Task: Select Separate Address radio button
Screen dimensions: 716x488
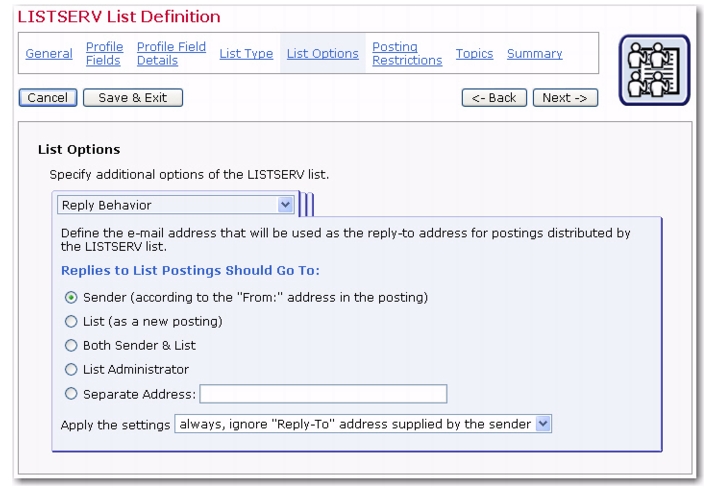Action: point(71,394)
